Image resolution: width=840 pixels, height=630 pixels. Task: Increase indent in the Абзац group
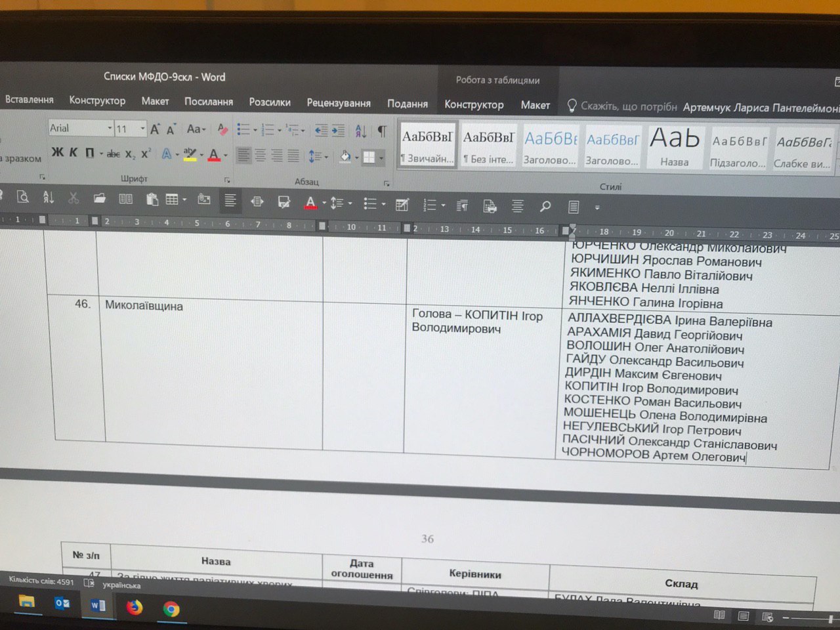click(x=337, y=131)
